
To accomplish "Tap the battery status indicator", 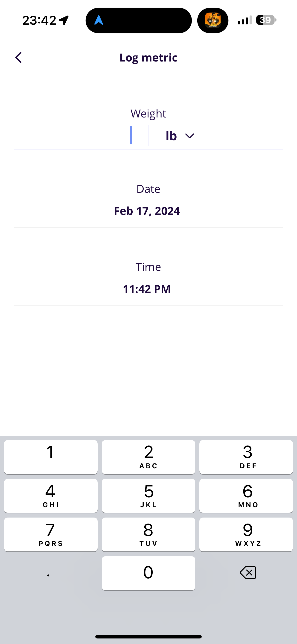I will 266,20.
